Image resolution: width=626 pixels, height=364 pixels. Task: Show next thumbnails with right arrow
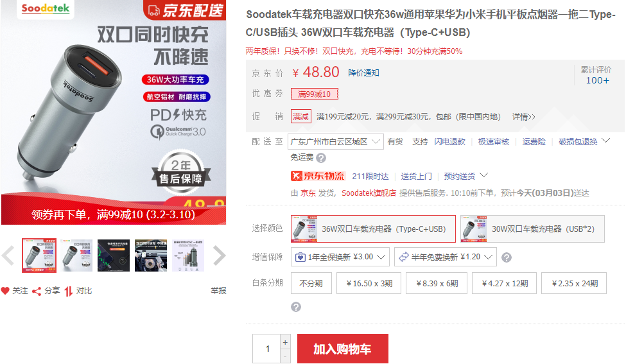pos(219,256)
